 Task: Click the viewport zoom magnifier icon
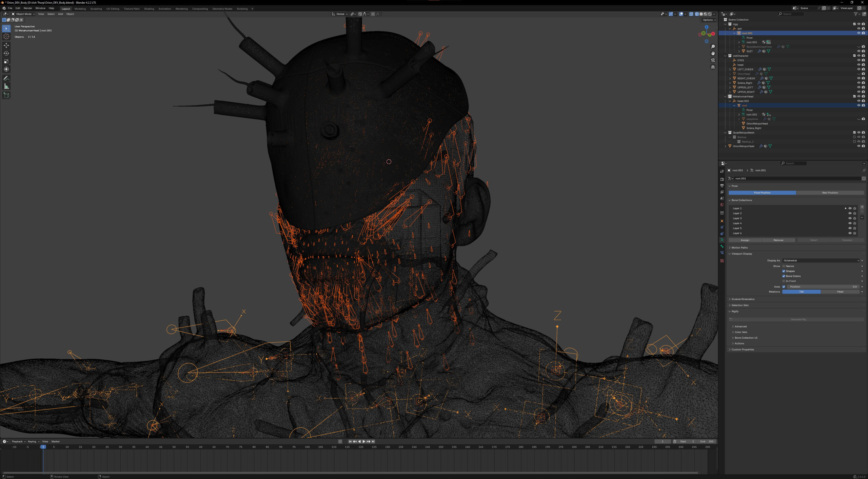click(x=713, y=47)
